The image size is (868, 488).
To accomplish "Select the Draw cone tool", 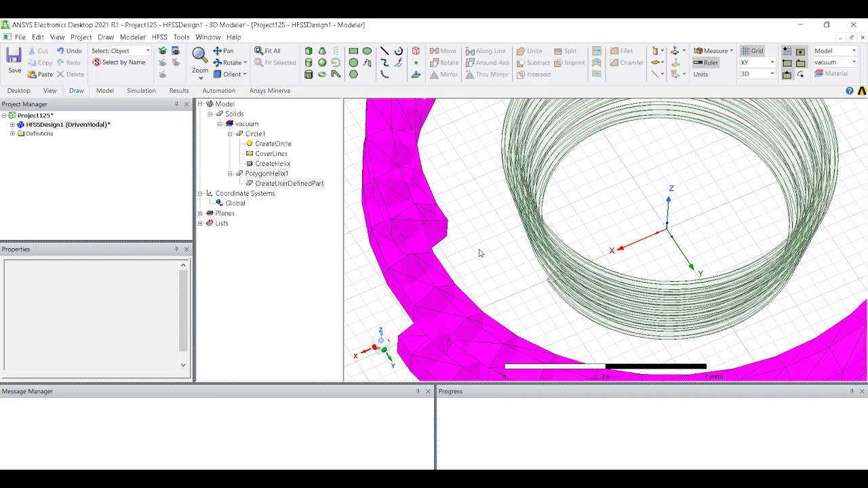I will [x=322, y=51].
